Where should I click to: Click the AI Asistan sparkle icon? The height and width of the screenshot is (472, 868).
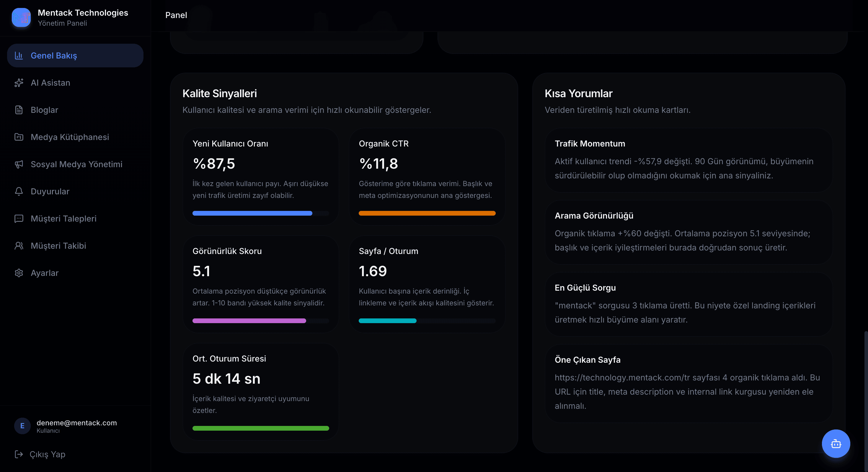click(19, 83)
